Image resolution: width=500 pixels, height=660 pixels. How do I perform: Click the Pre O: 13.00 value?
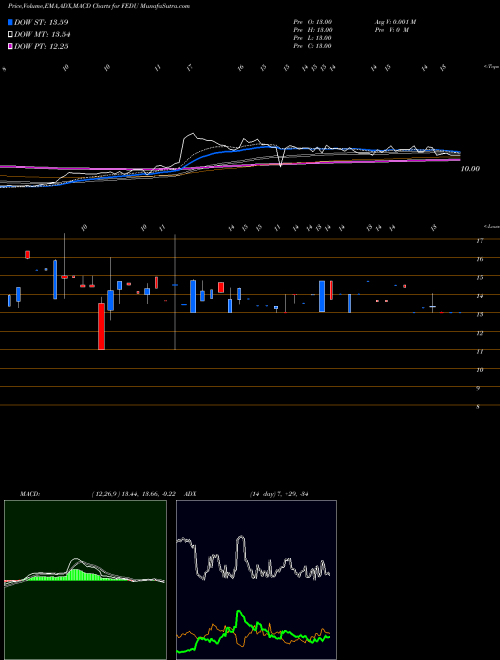(x=313, y=22)
